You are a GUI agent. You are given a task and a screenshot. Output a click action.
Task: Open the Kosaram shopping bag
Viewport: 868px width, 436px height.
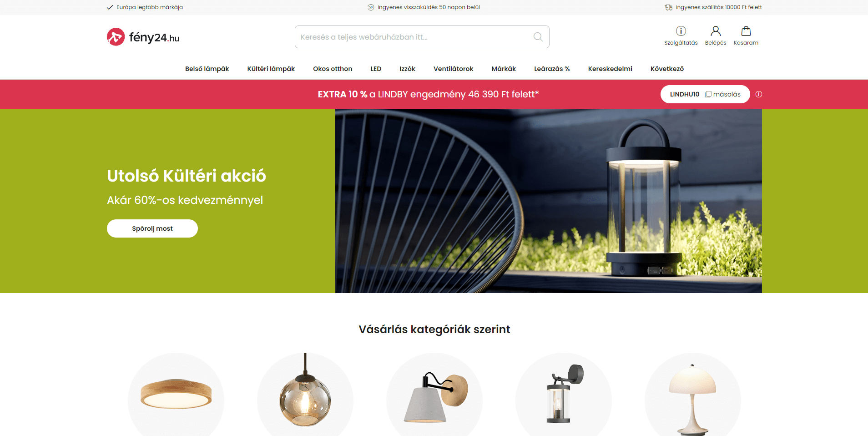(x=746, y=31)
